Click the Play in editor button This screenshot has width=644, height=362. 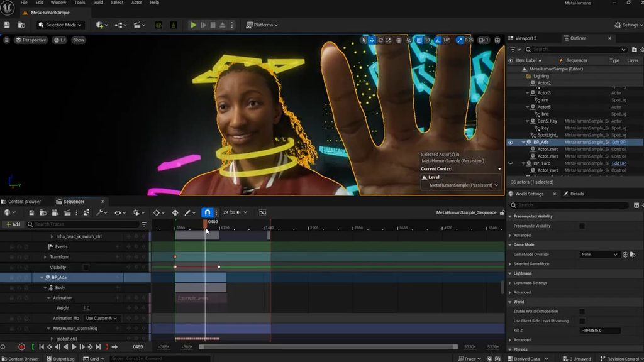pyautogui.click(x=193, y=25)
